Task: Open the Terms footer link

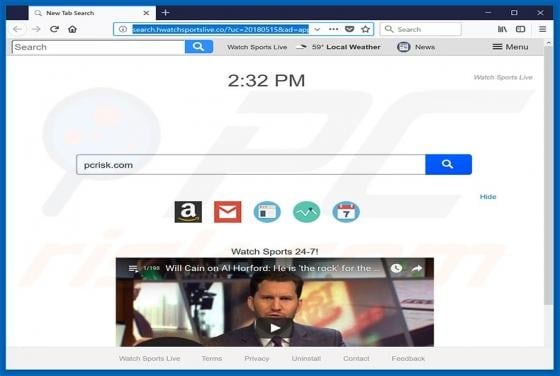Action: (x=212, y=359)
